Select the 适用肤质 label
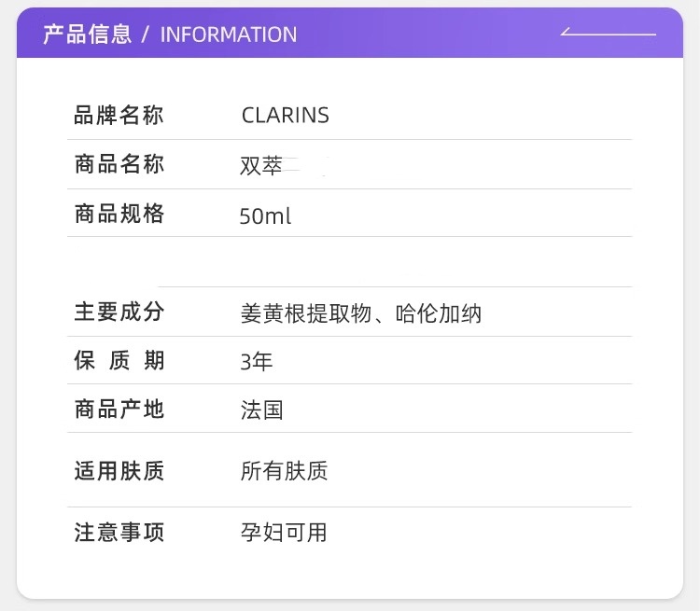 pos(119,470)
